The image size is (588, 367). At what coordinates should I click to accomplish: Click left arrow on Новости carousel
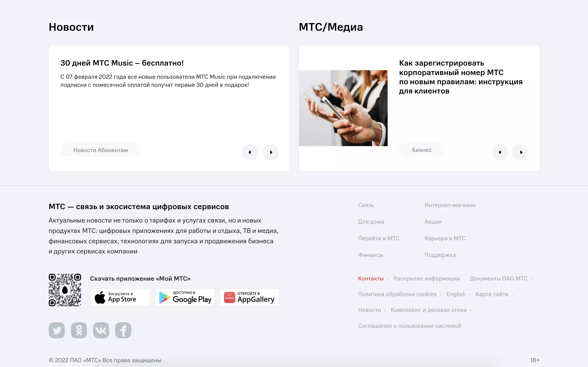[250, 151]
